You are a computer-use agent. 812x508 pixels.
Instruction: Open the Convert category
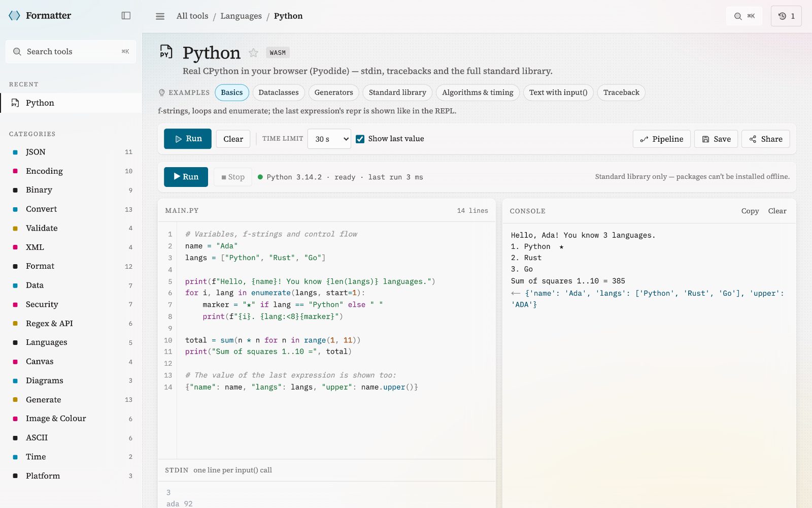tap(71, 209)
